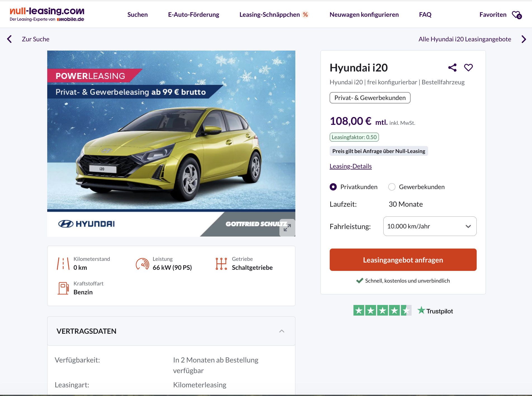Viewport: 532px width, 396px height.
Task: Select the Gewerbekunden radio button
Action: point(392,187)
